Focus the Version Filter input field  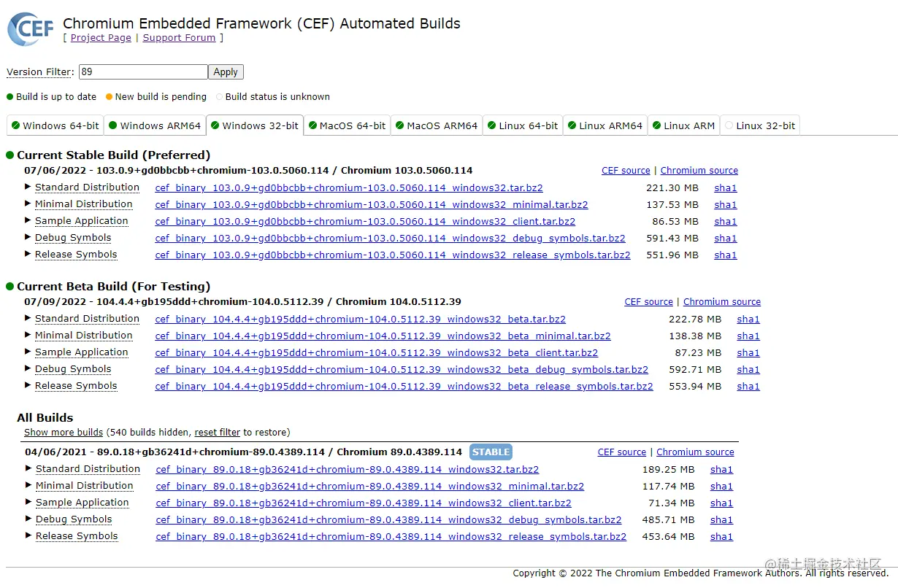143,71
